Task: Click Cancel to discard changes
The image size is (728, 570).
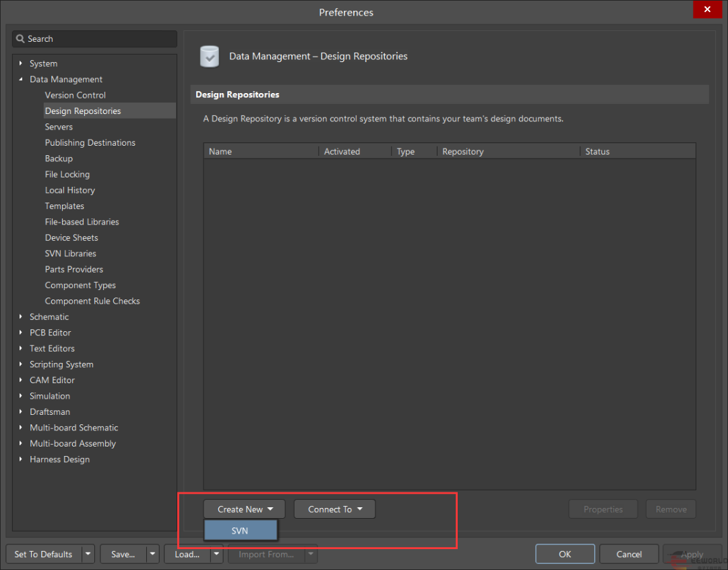Action: [629, 554]
